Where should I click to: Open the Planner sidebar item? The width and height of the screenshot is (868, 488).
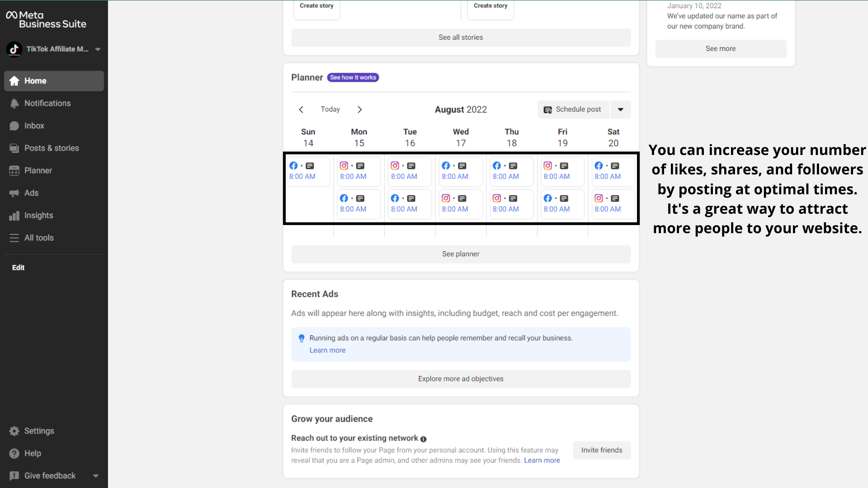click(x=38, y=171)
